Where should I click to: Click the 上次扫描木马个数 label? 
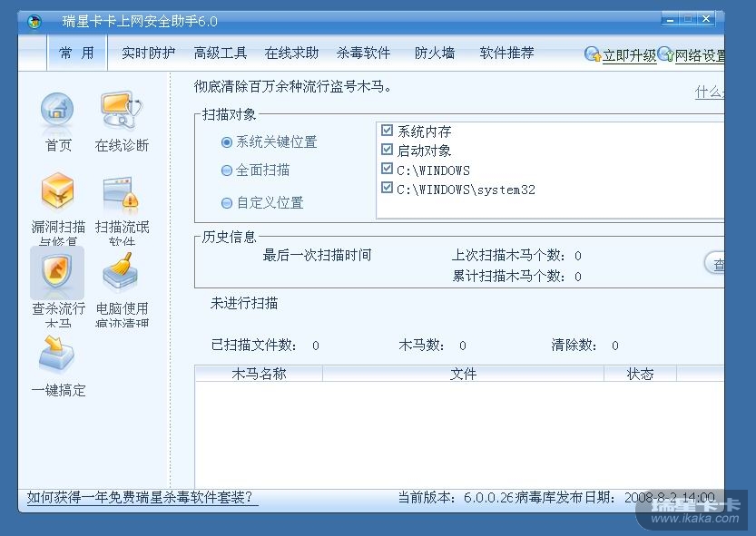pos(508,255)
